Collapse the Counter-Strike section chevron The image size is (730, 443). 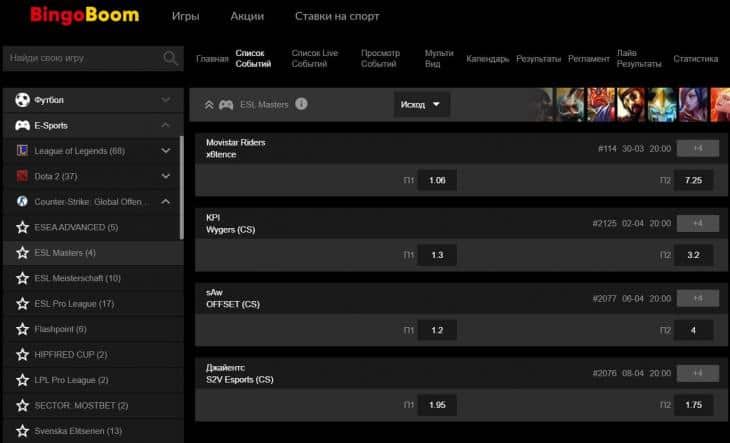pyautogui.click(x=166, y=202)
